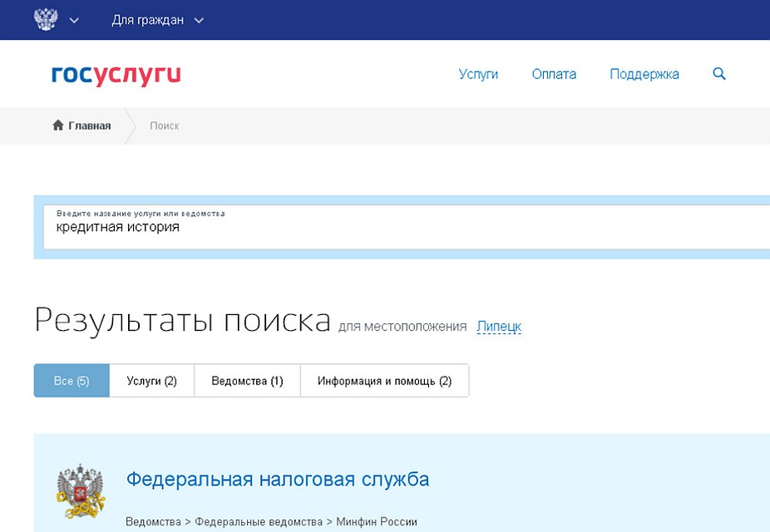The width and height of the screenshot is (770, 532).
Task: Click the Госуслуги logo
Action: point(116,75)
